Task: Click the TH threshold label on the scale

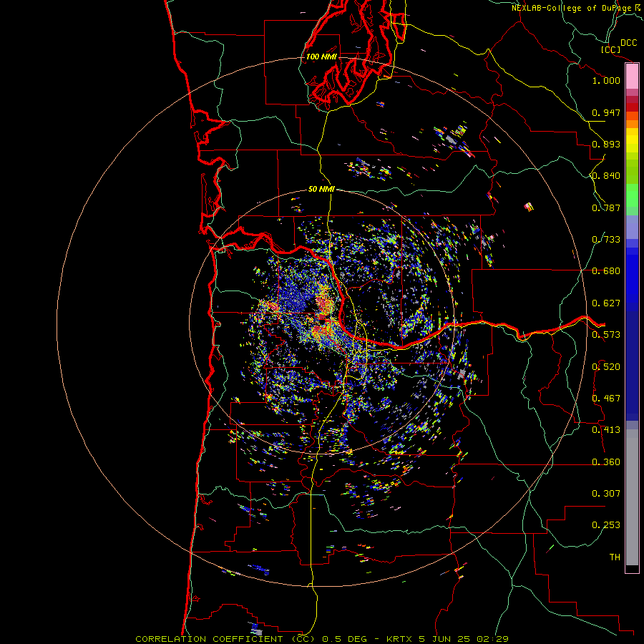Action: [615, 557]
